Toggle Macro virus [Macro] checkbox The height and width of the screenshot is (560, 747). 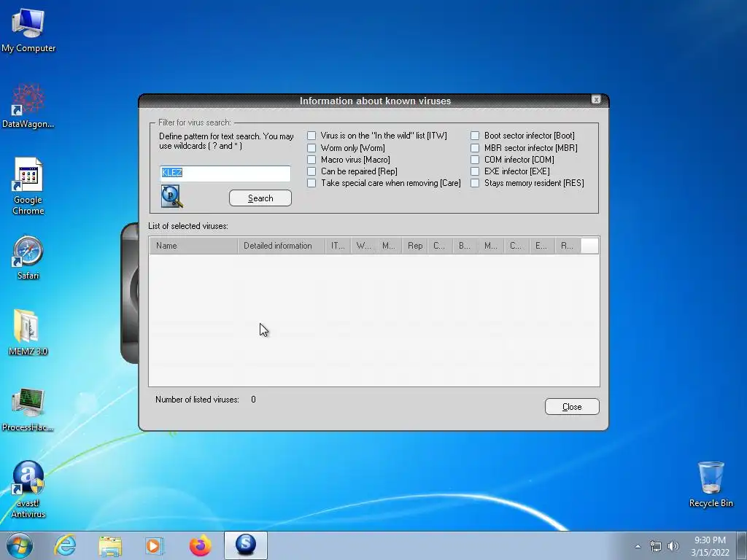(311, 160)
